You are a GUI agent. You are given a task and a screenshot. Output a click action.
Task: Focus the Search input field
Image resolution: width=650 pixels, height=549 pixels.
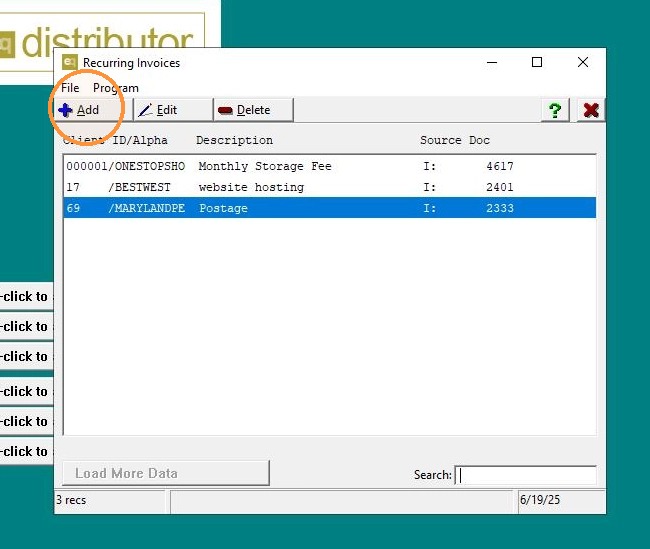(x=526, y=475)
